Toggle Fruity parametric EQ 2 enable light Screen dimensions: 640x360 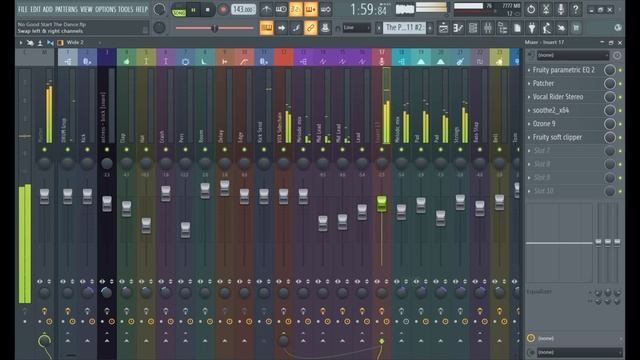pos(620,70)
